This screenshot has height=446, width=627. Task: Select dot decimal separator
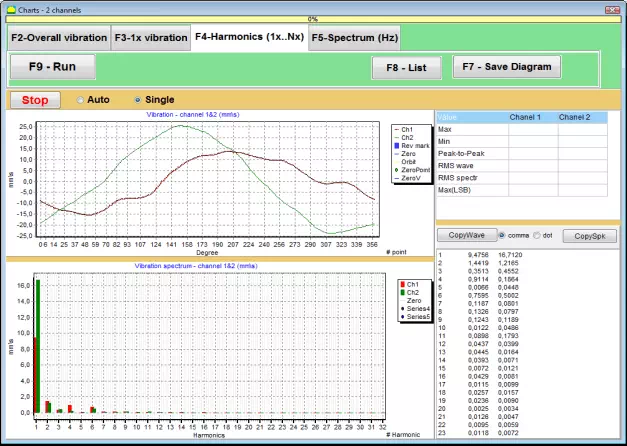[543, 236]
